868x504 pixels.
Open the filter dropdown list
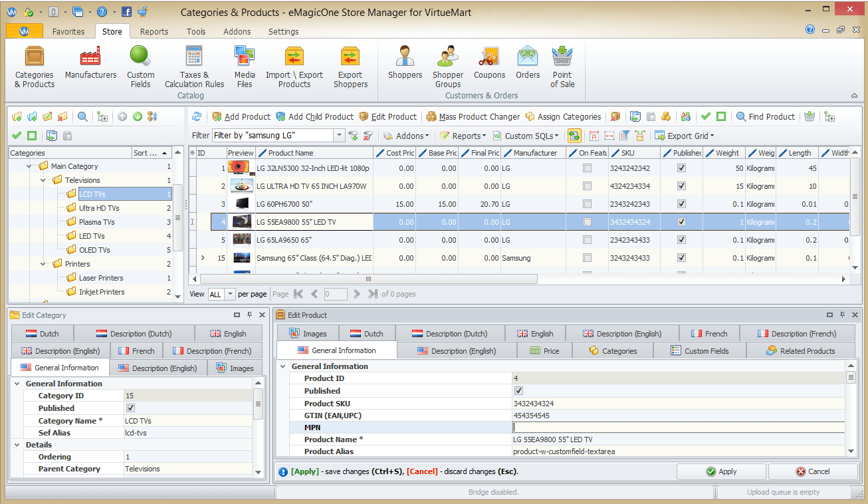339,136
